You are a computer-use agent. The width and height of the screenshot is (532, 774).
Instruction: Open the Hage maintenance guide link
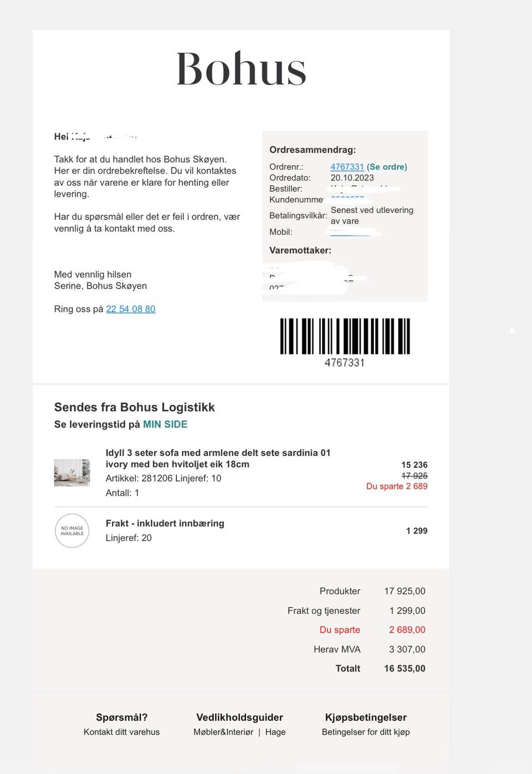point(275,732)
